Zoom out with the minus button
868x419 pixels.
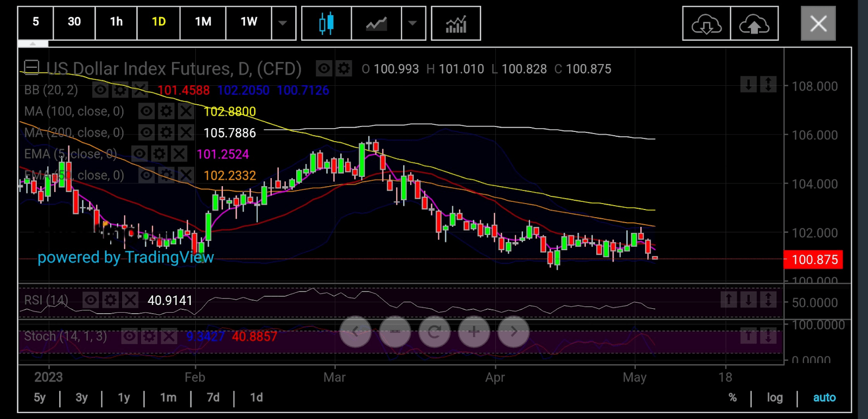pyautogui.click(x=395, y=332)
